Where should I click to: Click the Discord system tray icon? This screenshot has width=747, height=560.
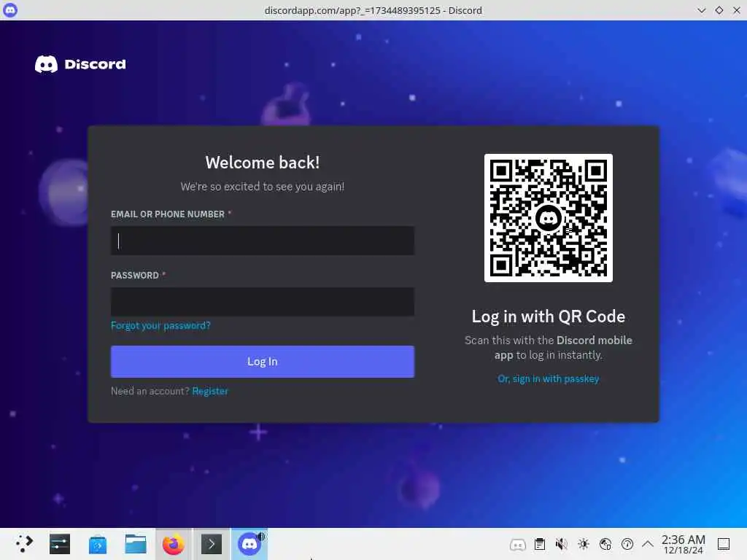pos(518,544)
